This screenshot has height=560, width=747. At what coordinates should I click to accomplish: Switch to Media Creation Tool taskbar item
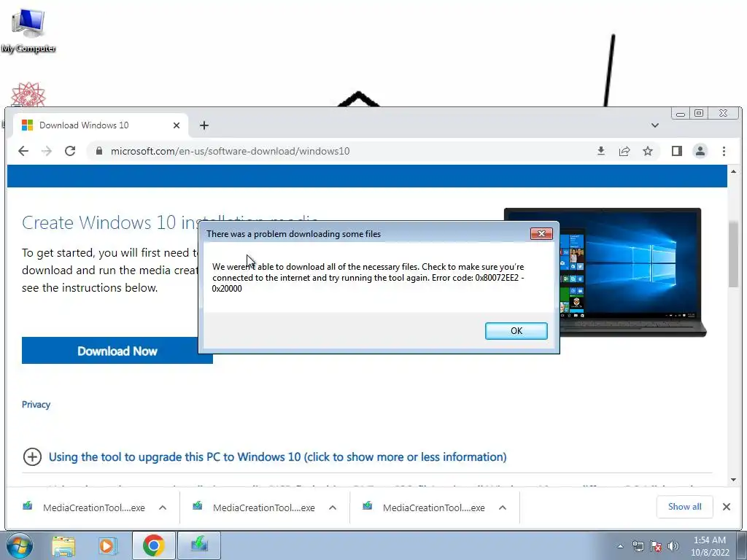[x=199, y=545]
